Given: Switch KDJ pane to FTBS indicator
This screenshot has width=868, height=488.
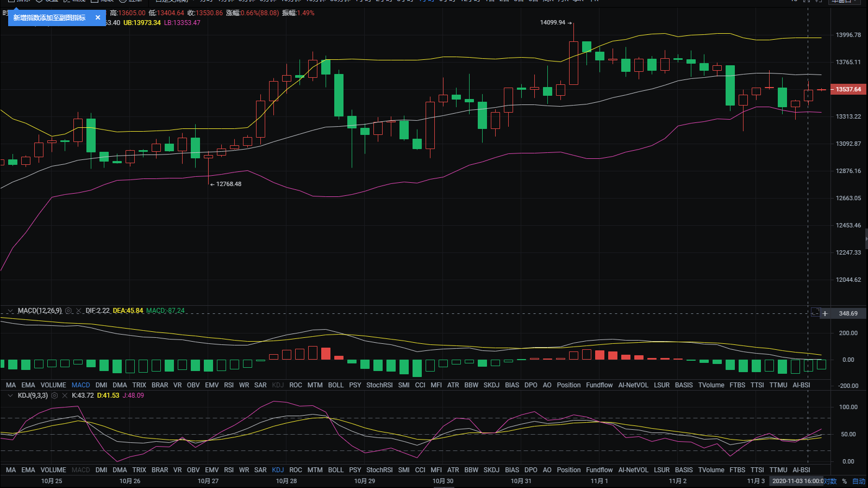Looking at the screenshot, I should (738, 470).
